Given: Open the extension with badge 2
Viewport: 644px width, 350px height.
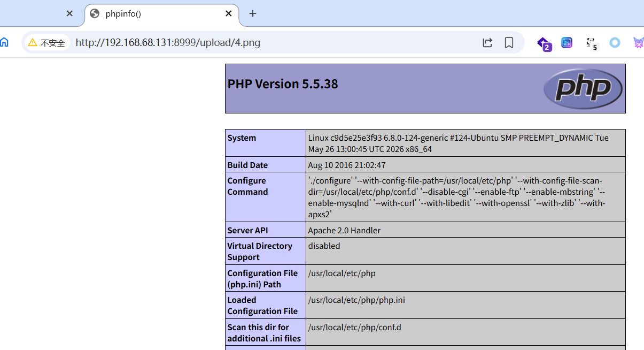Looking at the screenshot, I should (x=544, y=44).
